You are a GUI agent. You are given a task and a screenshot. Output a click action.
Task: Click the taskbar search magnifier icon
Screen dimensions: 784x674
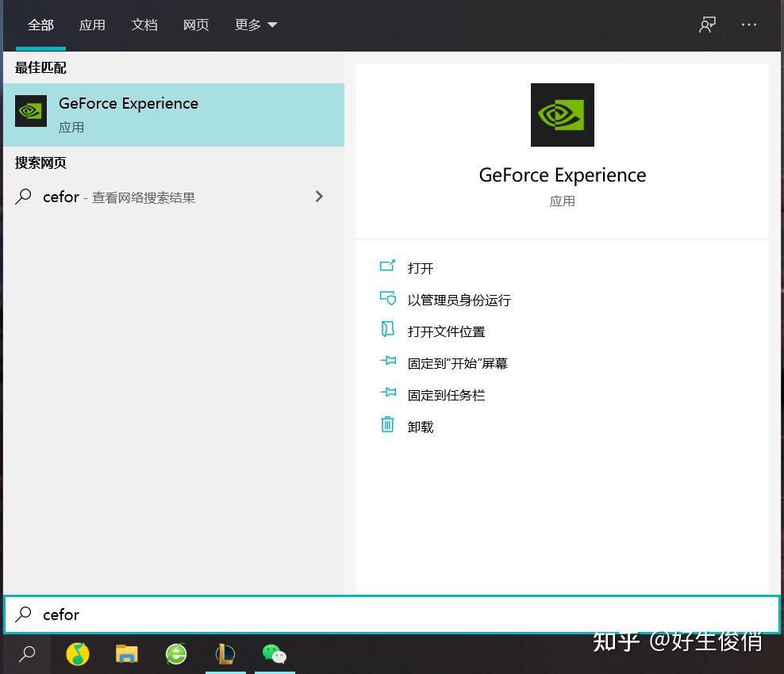pos(27,653)
